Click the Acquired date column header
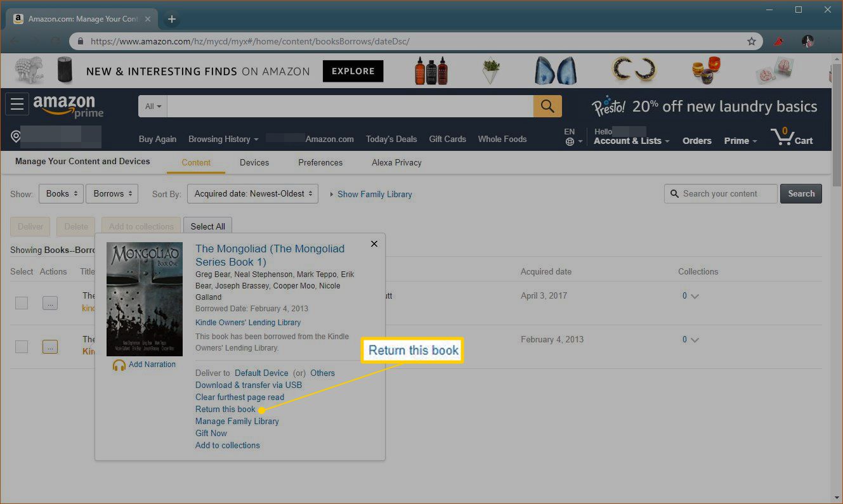Screen dimensions: 843x504 point(546,272)
